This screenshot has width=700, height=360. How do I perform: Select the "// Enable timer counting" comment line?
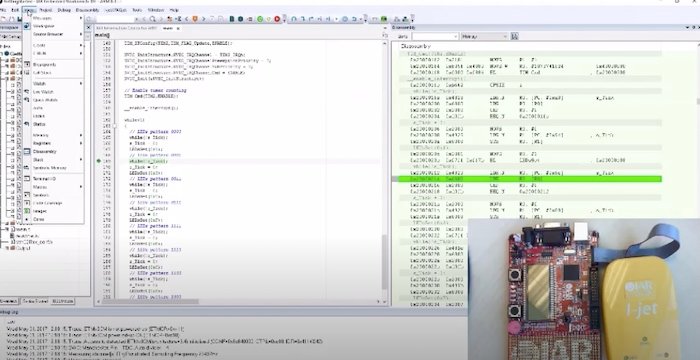(155, 90)
